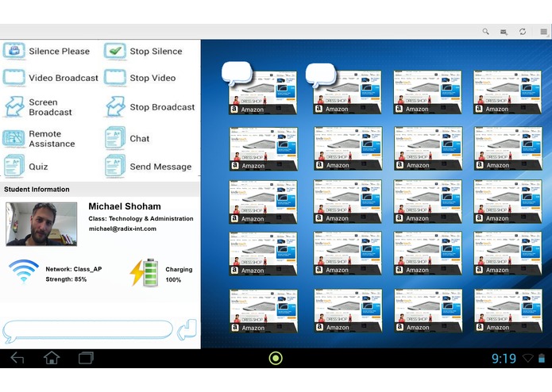Click the name Michael Shoham
This screenshot has height=392, width=552.
tap(125, 206)
